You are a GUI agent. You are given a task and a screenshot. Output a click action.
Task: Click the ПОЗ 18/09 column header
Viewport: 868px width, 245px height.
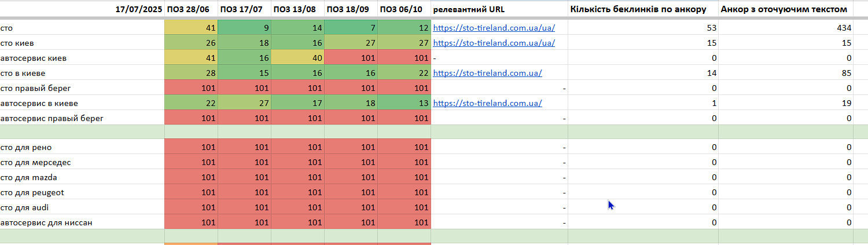[x=351, y=9]
